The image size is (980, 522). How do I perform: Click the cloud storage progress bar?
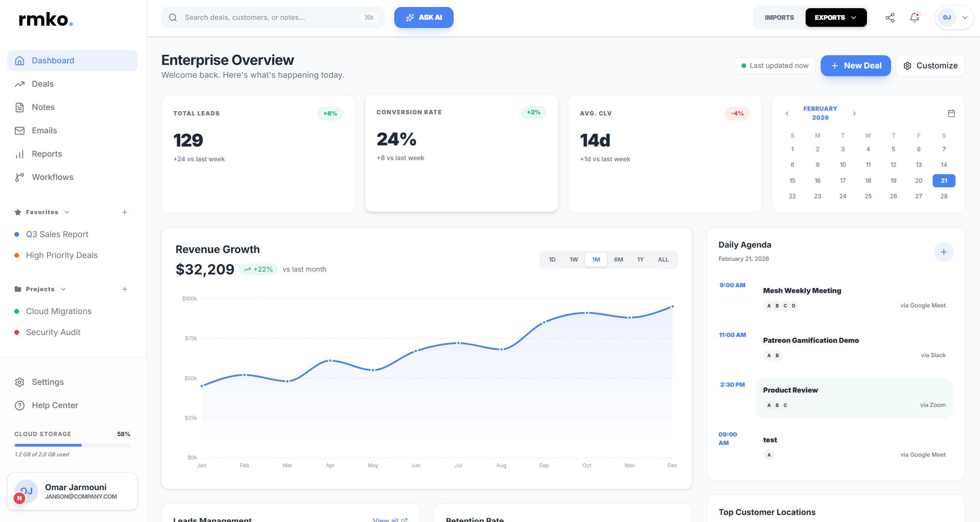coord(72,445)
